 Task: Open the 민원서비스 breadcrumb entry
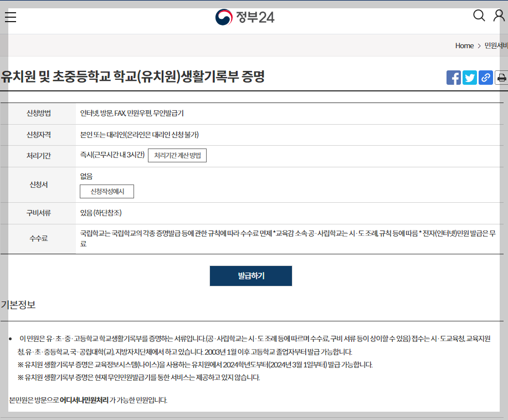496,46
